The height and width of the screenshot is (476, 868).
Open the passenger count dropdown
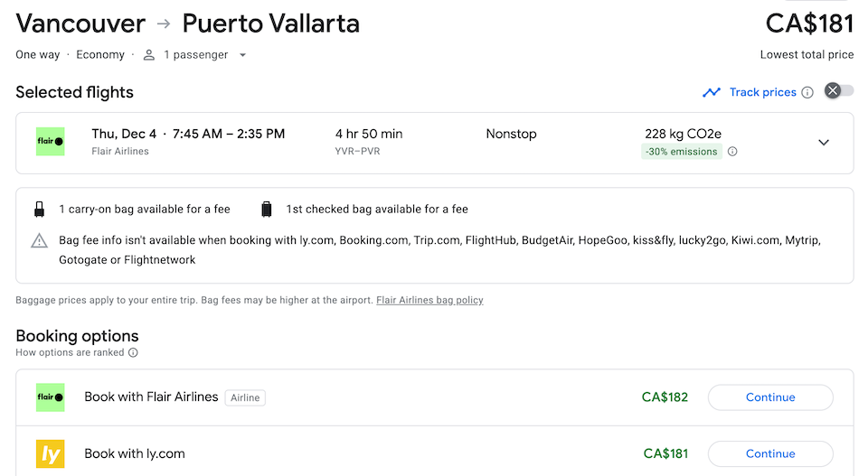242,55
